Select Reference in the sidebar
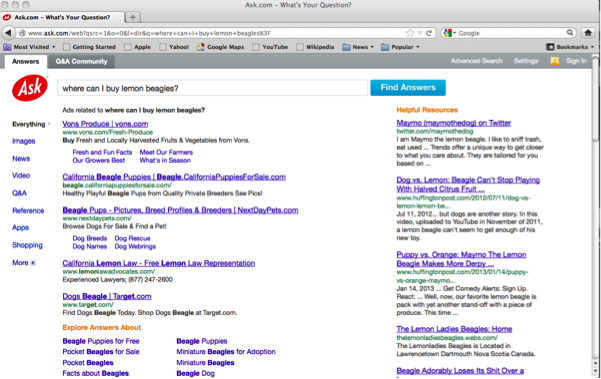Image resolution: width=601 pixels, height=379 pixels. 28,210
